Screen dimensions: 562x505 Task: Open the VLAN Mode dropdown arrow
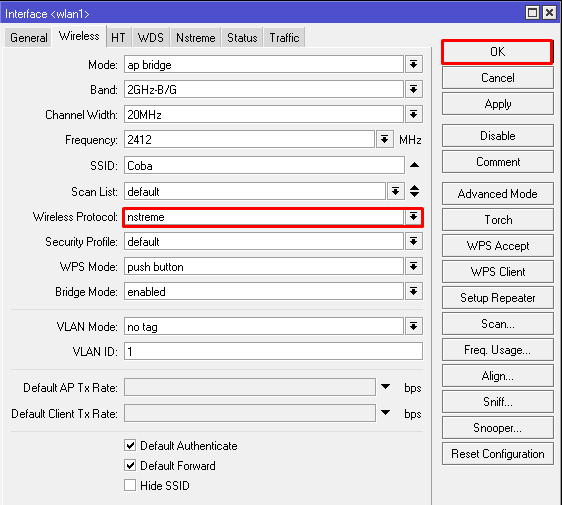click(x=414, y=326)
